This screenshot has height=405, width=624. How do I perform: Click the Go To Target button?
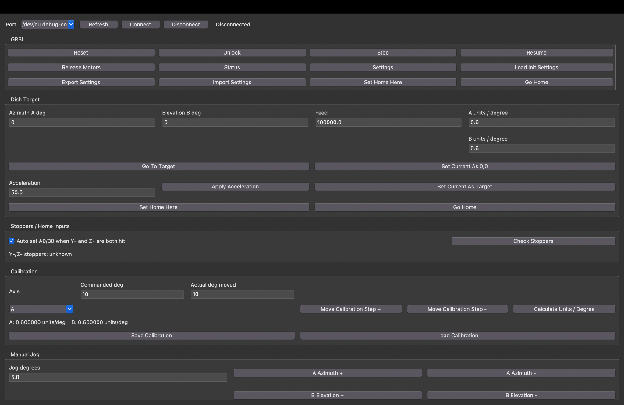[159, 166]
